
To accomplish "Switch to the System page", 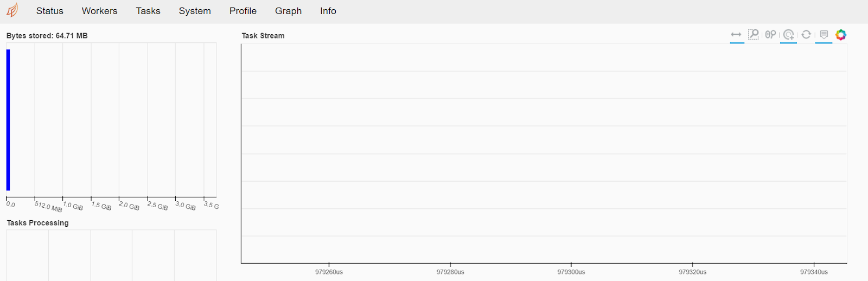I will click(x=195, y=11).
